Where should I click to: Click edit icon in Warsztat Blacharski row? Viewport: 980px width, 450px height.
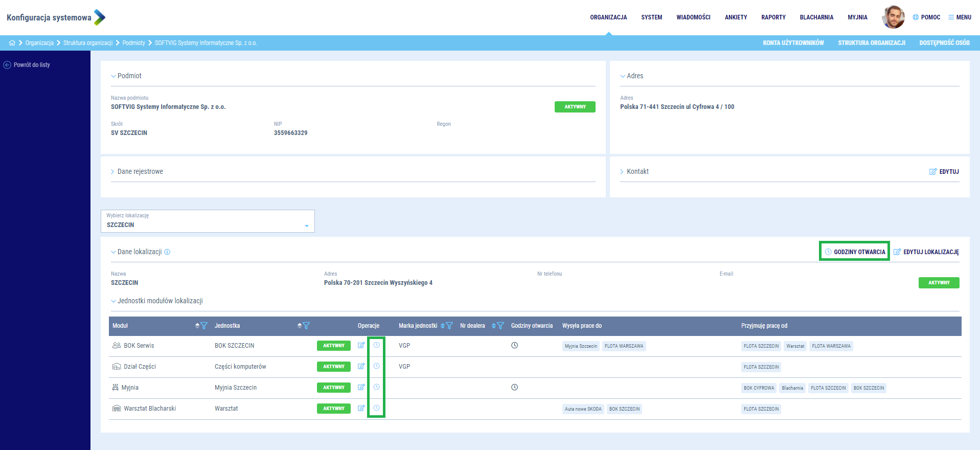(361, 408)
